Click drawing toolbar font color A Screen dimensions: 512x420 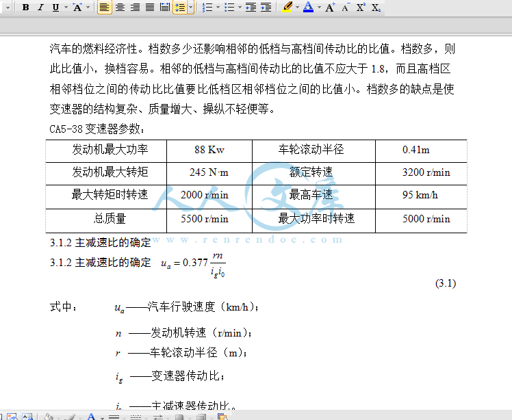92,417
